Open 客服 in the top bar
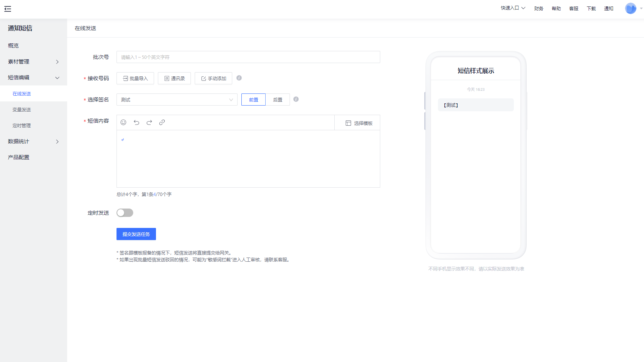Viewport: 644px width, 362px height. coord(573,8)
